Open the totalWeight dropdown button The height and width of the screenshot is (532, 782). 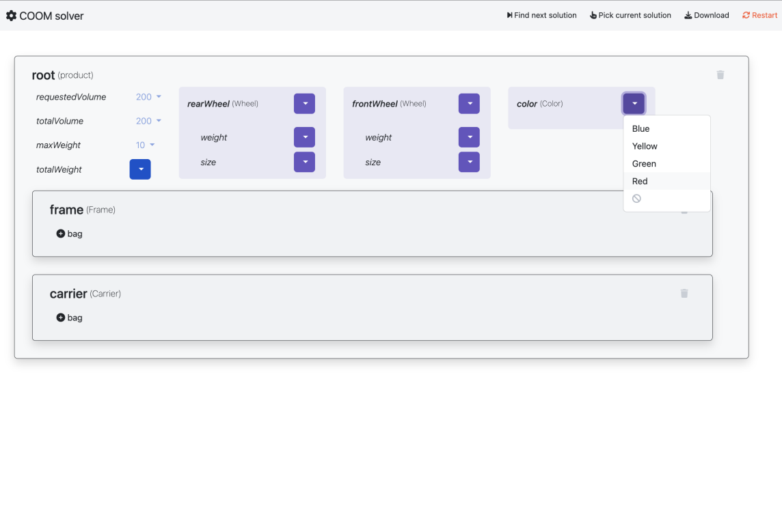(140, 169)
